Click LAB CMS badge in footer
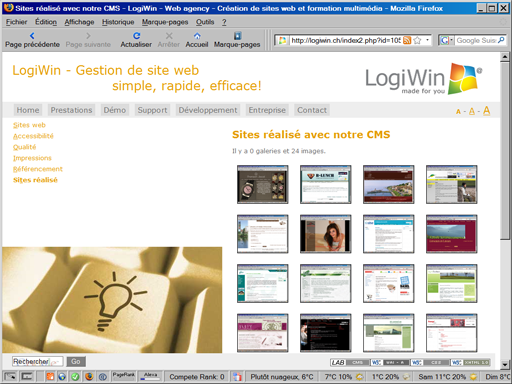Screen dimensions: 512x384 pyautogui.click(x=350, y=362)
